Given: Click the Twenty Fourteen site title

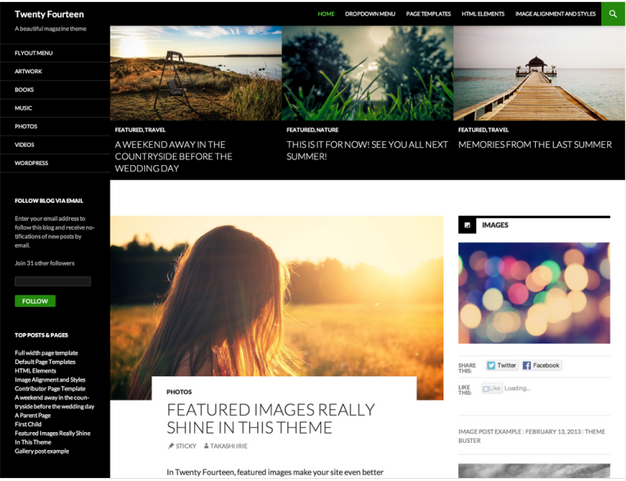Looking at the screenshot, I should point(50,14).
